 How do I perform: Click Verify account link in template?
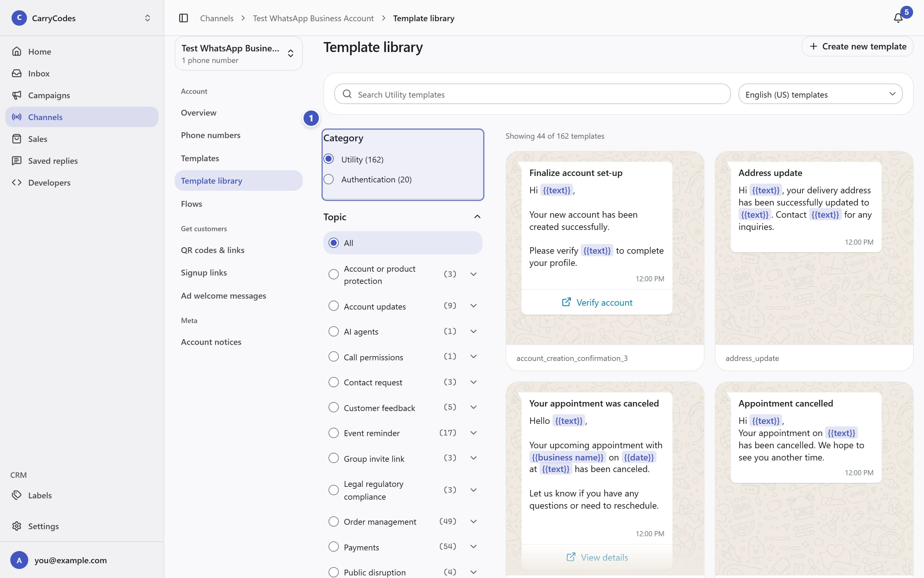pyautogui.click(x=597, y=302)
